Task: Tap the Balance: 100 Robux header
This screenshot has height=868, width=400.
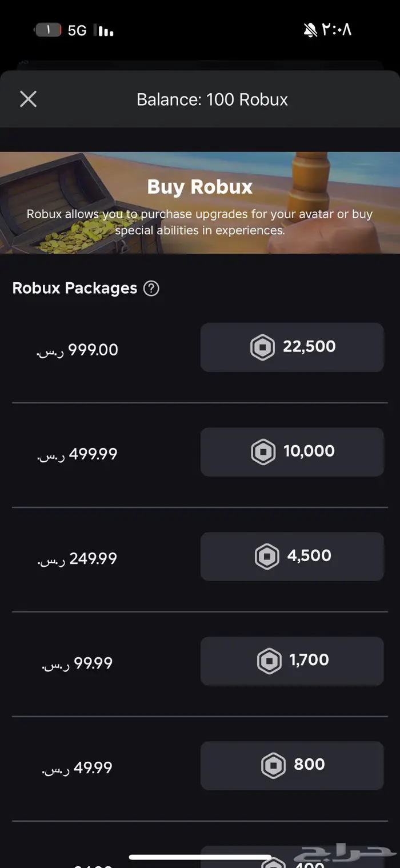Action: (x=212, y=99)
